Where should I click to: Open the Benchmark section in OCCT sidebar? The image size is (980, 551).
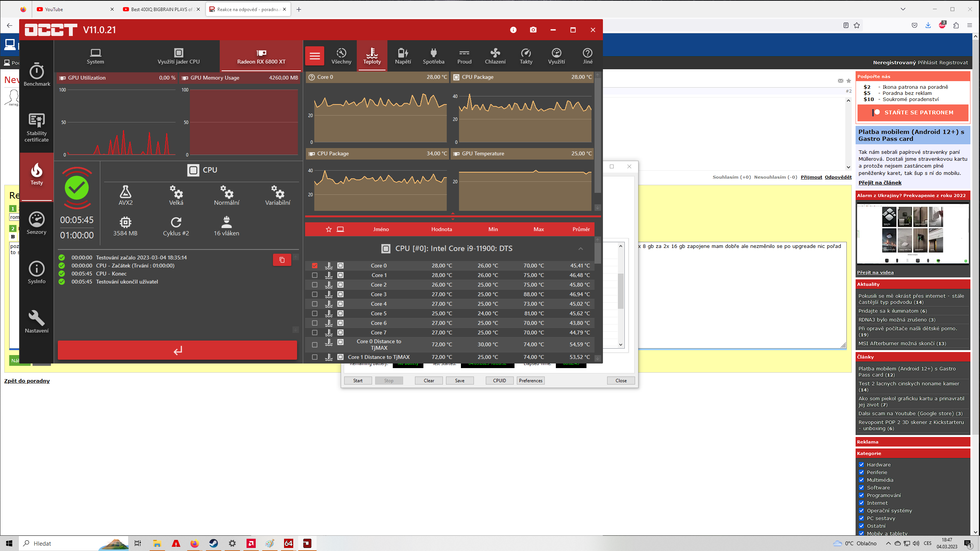click(x=37, y=75)
